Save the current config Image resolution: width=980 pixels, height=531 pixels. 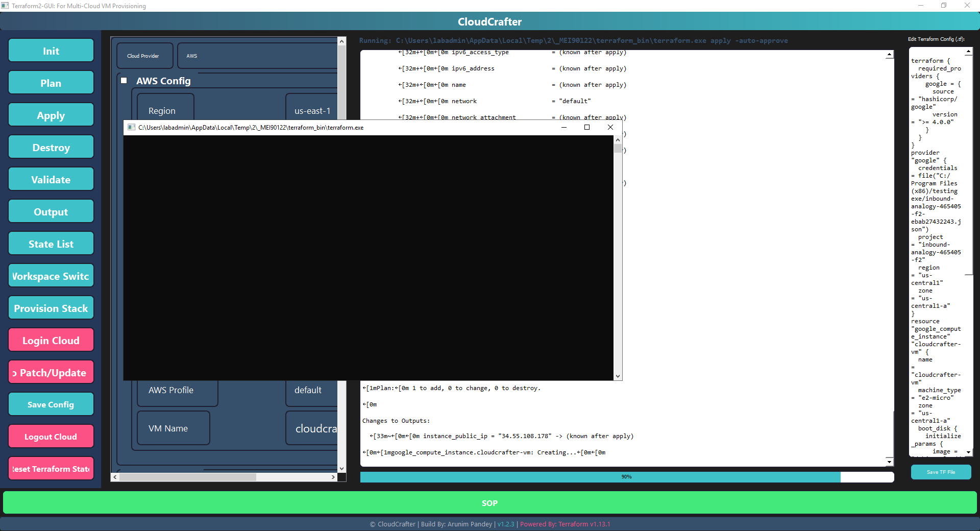tap(51, 404)
